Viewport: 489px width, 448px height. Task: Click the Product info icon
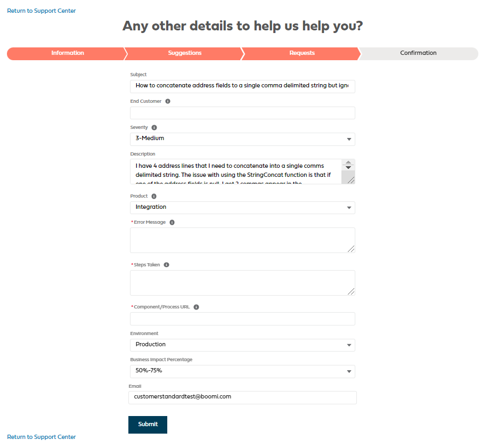(x=154, y=196)
